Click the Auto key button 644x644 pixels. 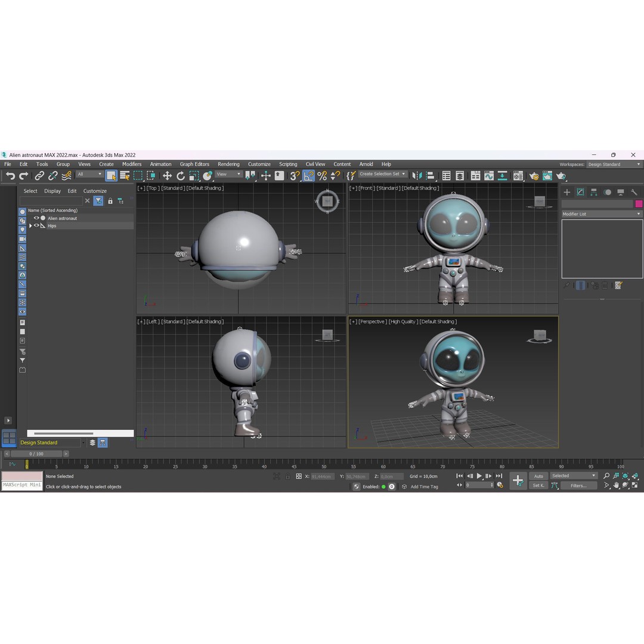point(538,476)
